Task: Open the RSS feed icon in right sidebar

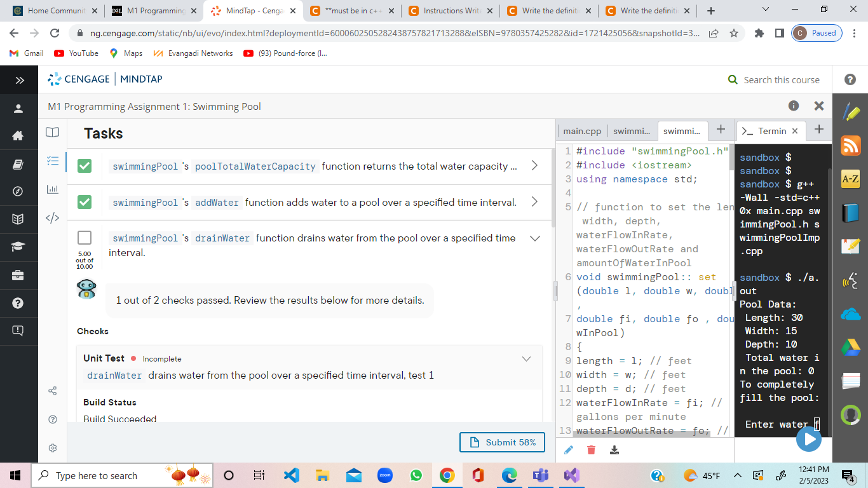Action: click(850, 146)
